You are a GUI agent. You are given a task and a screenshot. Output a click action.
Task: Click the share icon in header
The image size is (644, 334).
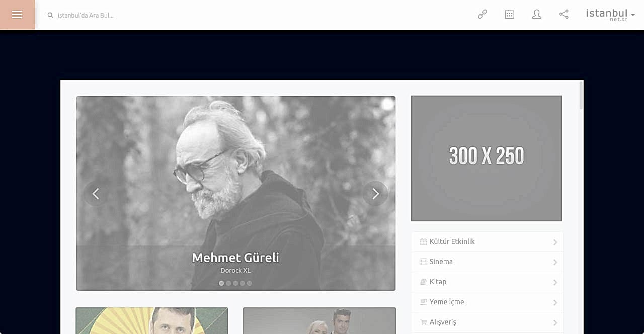[x=564, y=14]
